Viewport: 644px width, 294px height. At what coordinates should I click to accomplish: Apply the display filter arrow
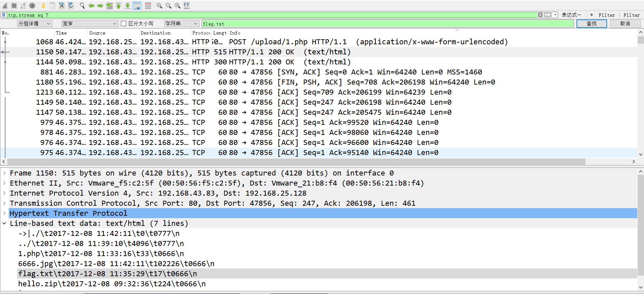tap(548, 15)
